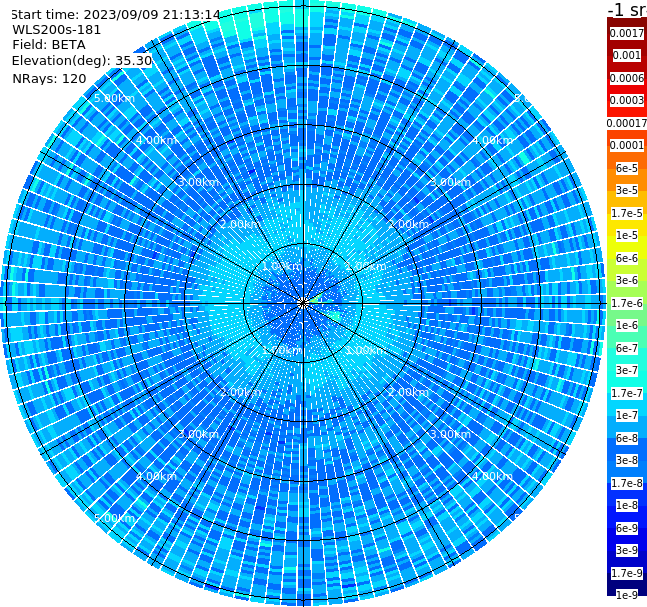
Task: Click the 0.0003 colorbar value
Action: click(627, 100)
